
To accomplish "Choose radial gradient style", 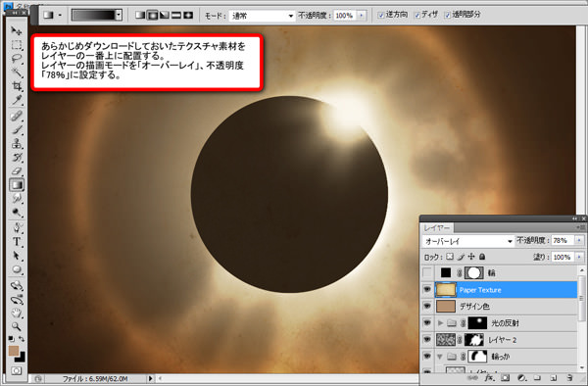I will click(152, 15).
